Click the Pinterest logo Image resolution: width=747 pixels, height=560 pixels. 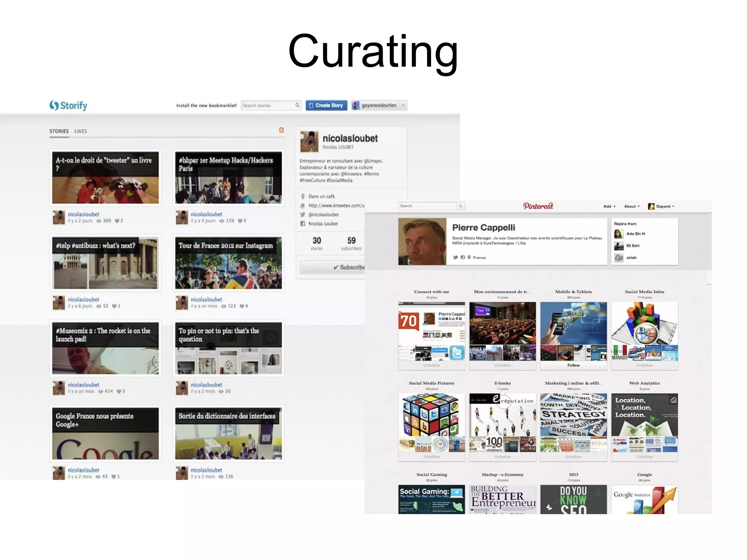point(538,206)
